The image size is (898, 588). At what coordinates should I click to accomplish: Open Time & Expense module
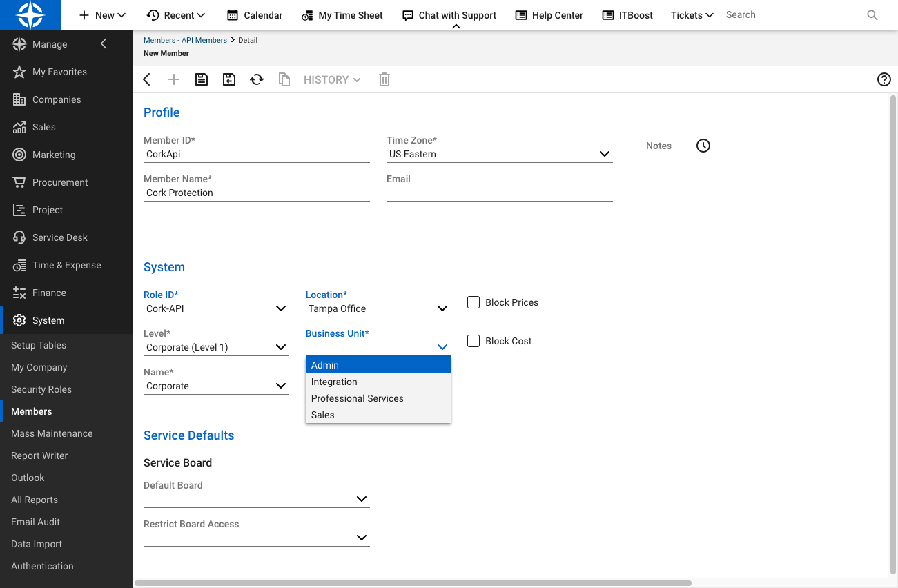(x=66, y=265)
